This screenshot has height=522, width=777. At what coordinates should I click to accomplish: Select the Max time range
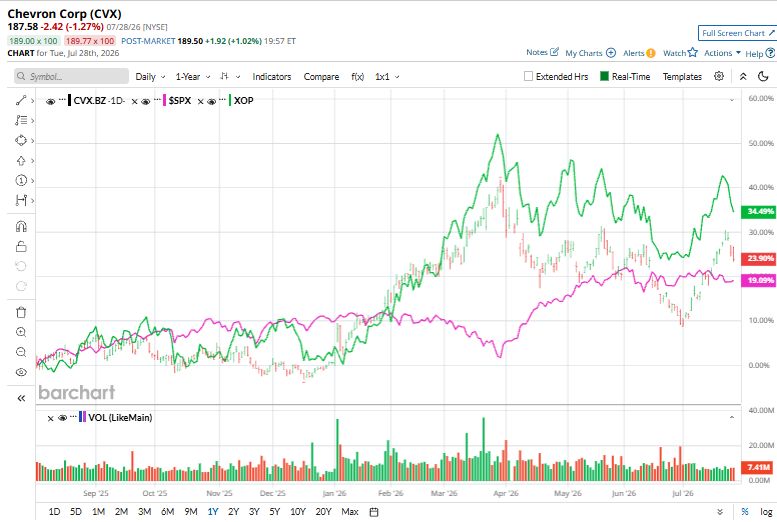350,512
